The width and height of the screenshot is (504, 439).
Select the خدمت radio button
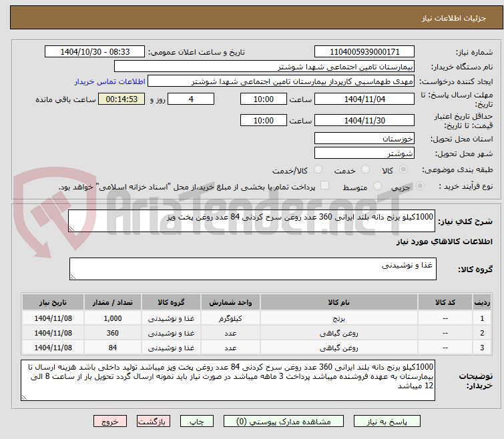(x=365, y=169)
